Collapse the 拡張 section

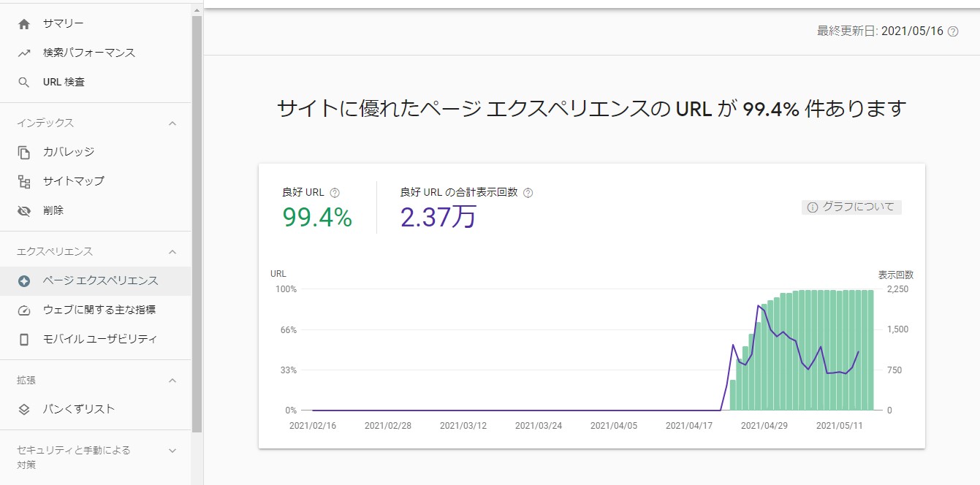172,381
